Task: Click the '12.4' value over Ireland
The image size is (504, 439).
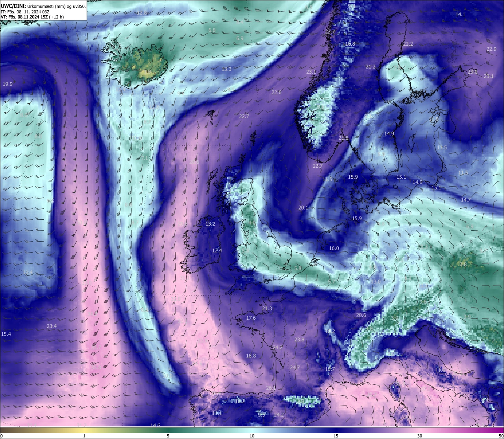Action: click(x=217, y=251)
